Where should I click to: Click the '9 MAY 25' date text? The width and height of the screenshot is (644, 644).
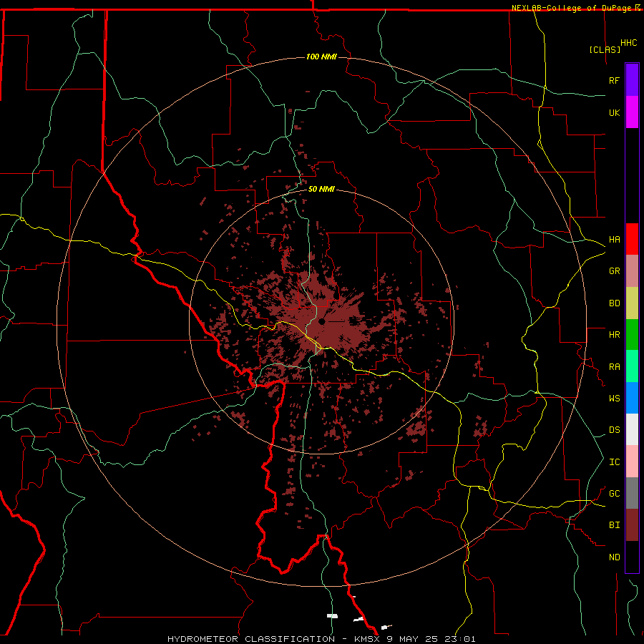(x=412, y=639)
